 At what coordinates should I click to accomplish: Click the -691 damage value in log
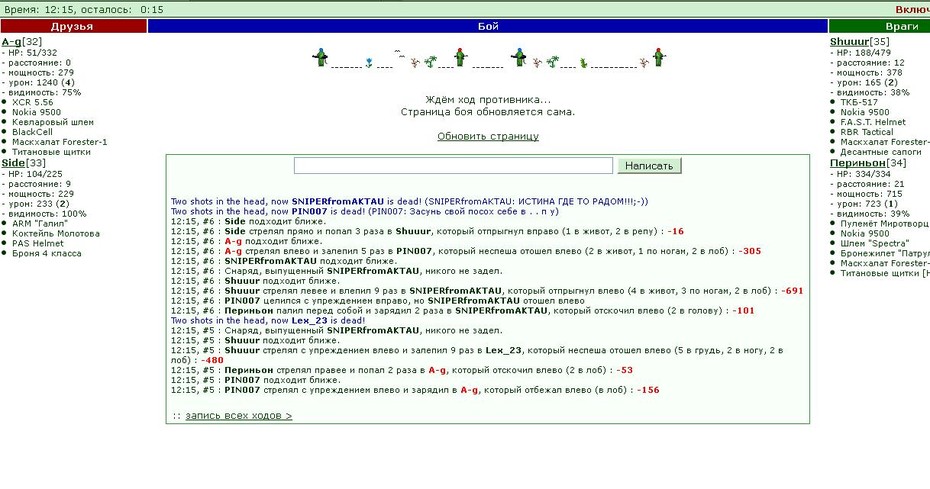(x=792, y=291)
